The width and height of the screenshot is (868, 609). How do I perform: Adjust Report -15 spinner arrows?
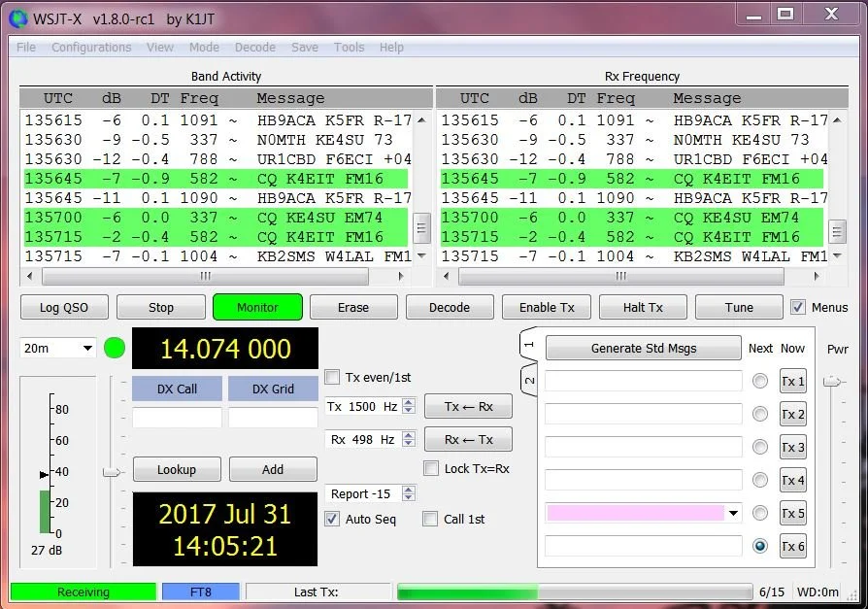click(409, 493)
